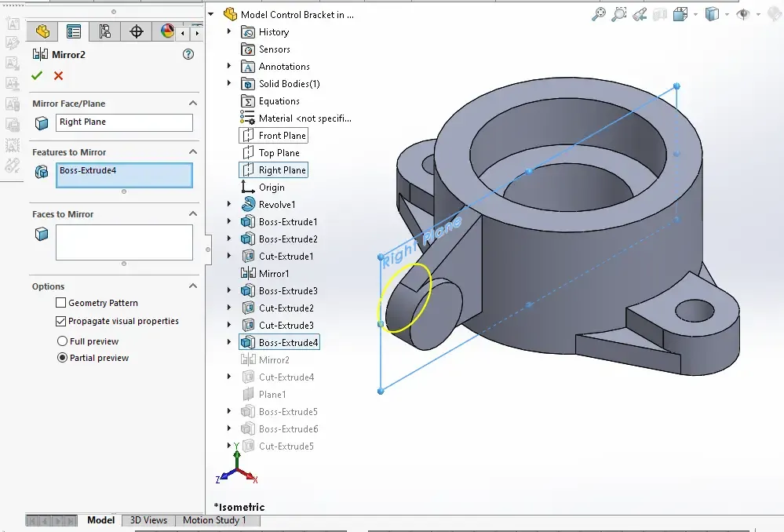Click the Right Plane selection field
Screen dimensions: 784x532
point(124,122)
